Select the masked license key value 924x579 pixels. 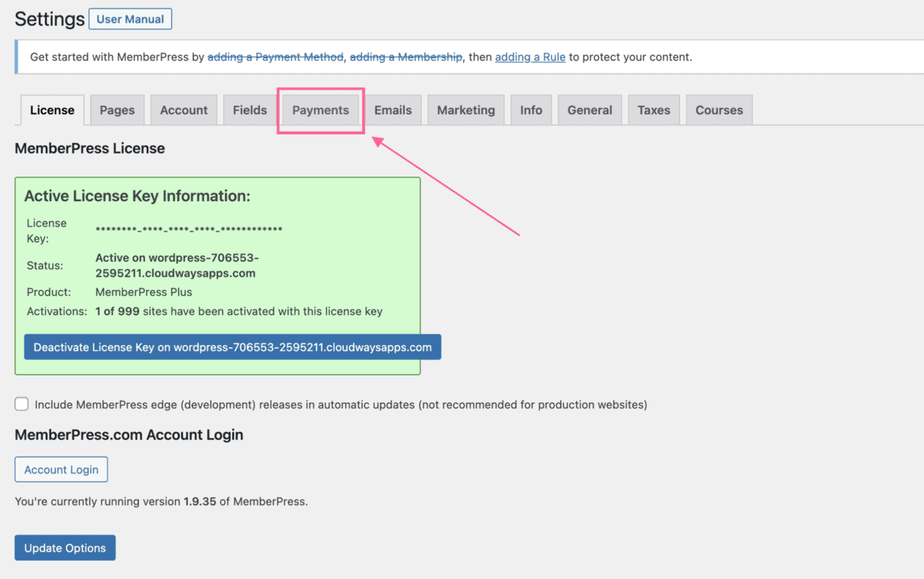[189, 230]
